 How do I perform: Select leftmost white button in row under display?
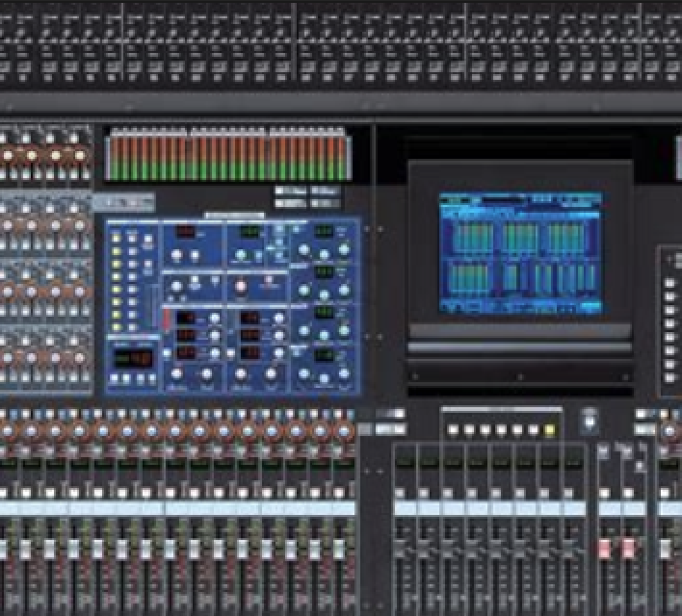tap(453, 430)
